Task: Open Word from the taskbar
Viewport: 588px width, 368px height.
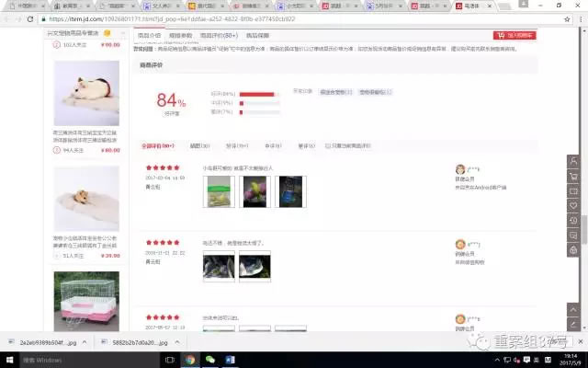Action: (228, 360)
